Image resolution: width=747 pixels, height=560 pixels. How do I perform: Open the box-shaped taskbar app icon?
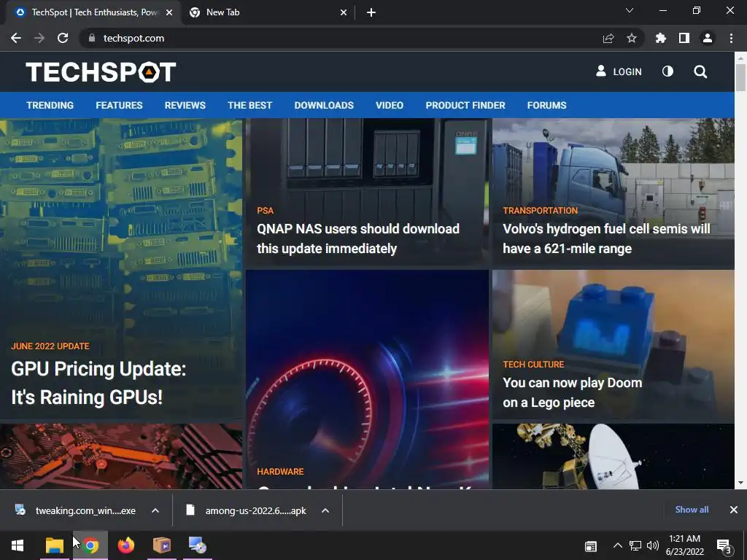tap(162, 545)
